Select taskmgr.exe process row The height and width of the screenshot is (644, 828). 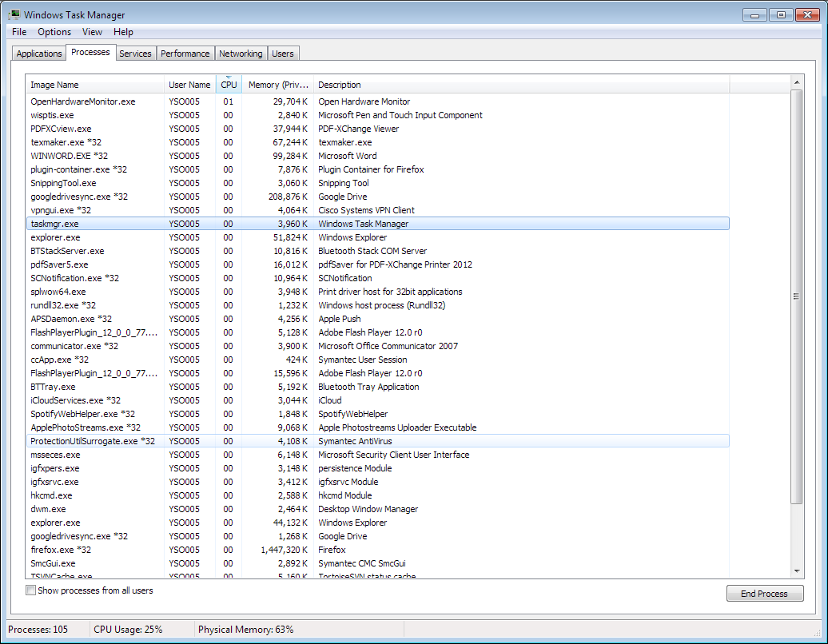[x=377, y=224]
